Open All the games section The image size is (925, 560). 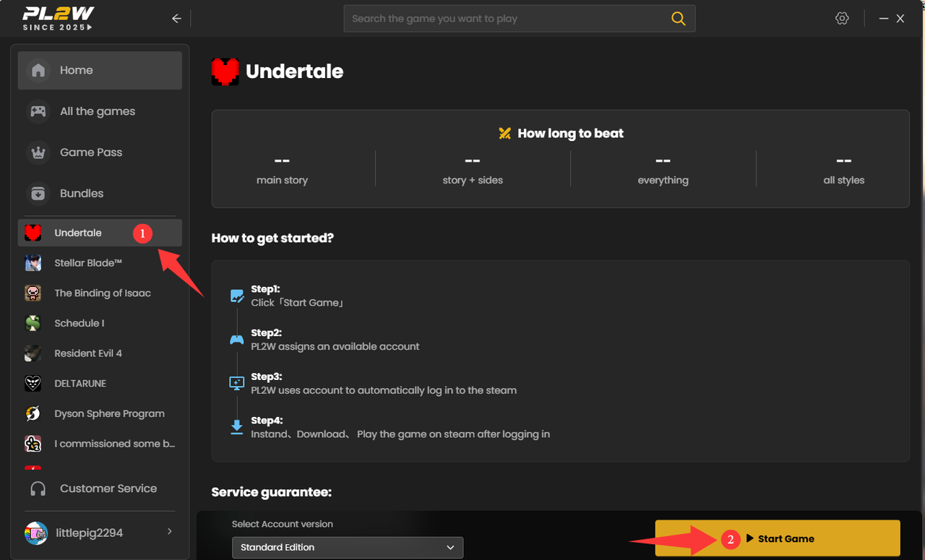(100, 111)
